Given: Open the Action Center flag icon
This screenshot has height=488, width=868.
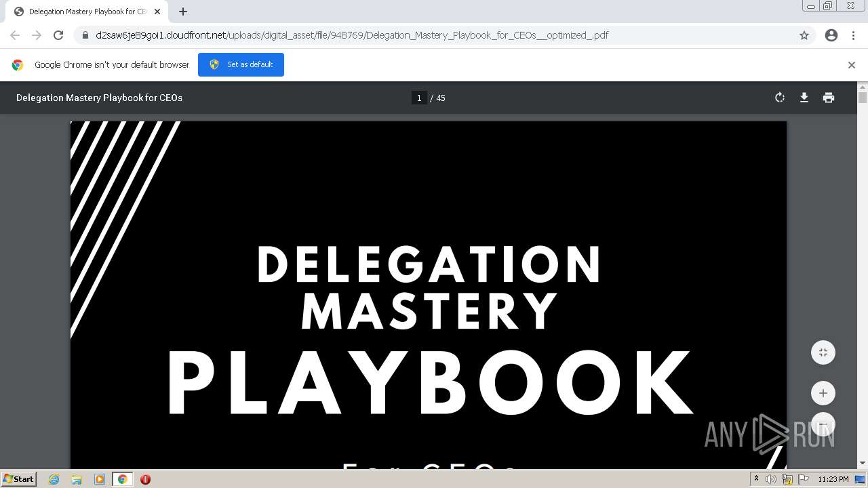Looking at the screenshot, I should tap(804, 479).
